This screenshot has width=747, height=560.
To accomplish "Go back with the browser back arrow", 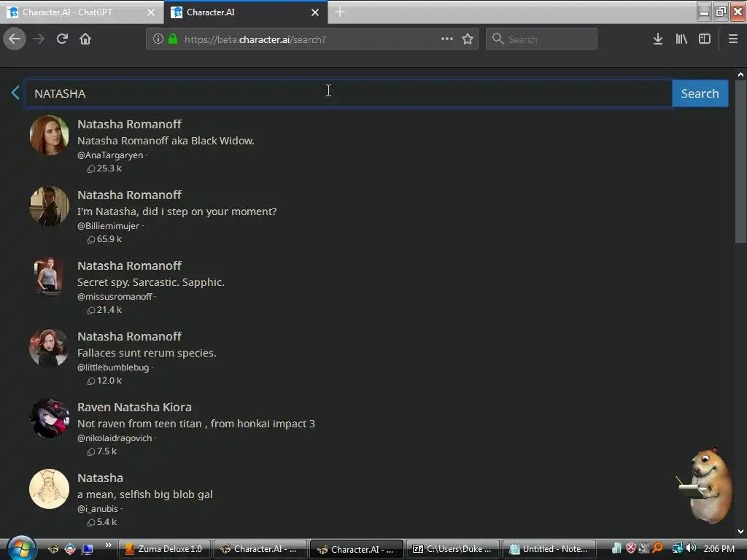I will point(15,39).
